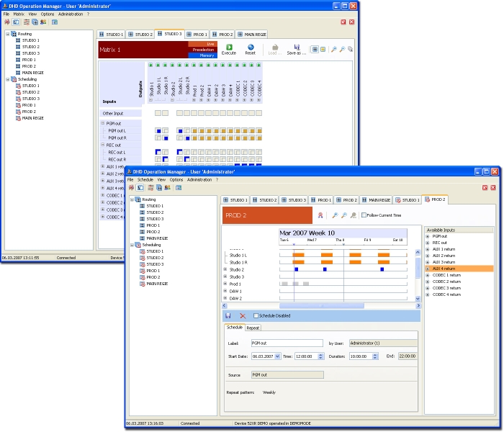Image resolution: width=504 pixels, height=432 pixels.
Task: Toggle tree panel icon in back window toolbar
Action: coord(16,22)
